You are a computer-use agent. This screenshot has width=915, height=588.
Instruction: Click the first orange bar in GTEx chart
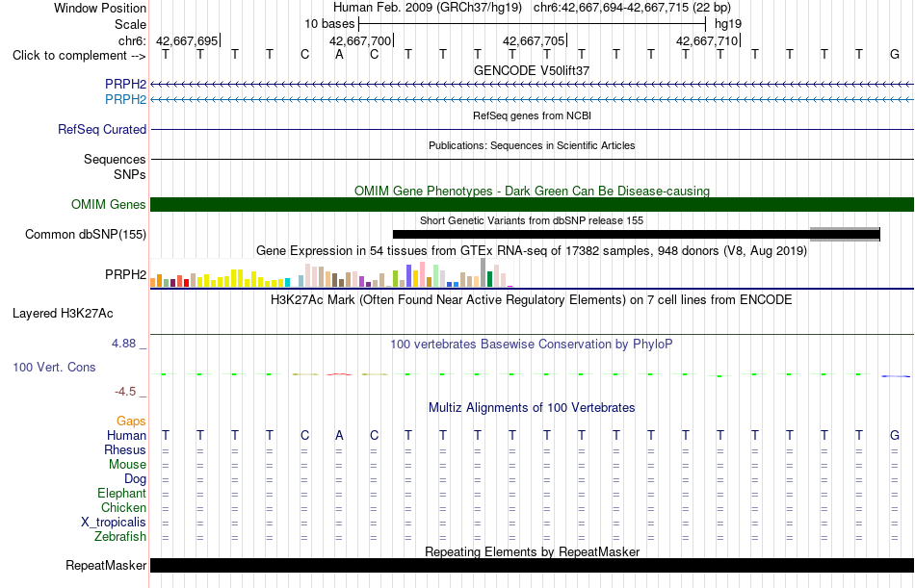point(153,282)
